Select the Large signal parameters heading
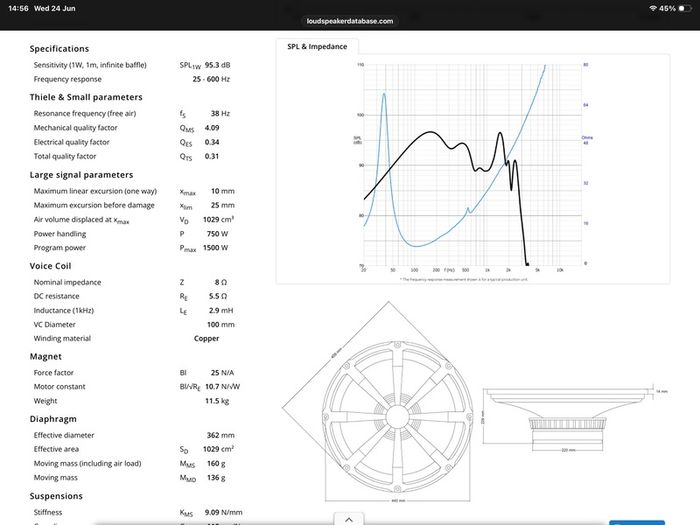Image resolution: width=700 pixels, height=525 pixels. point(81,175)
